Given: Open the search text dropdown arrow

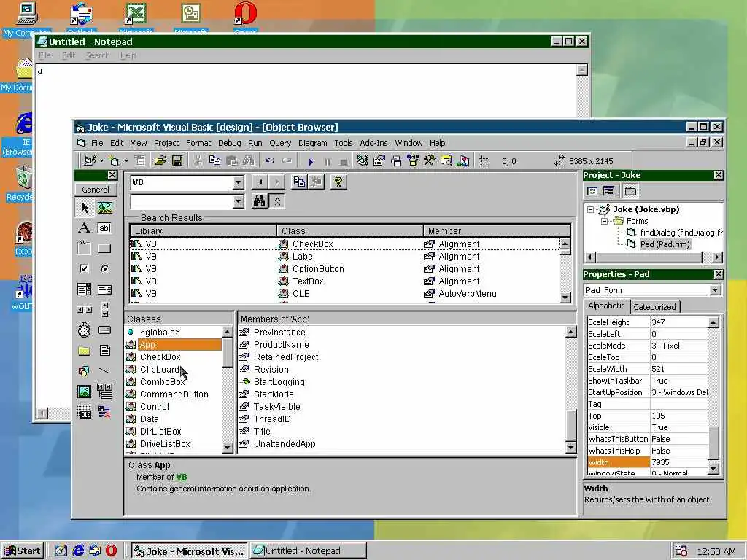Looking at the screenshot, I should pyautogui.click(x=239, y=202).
